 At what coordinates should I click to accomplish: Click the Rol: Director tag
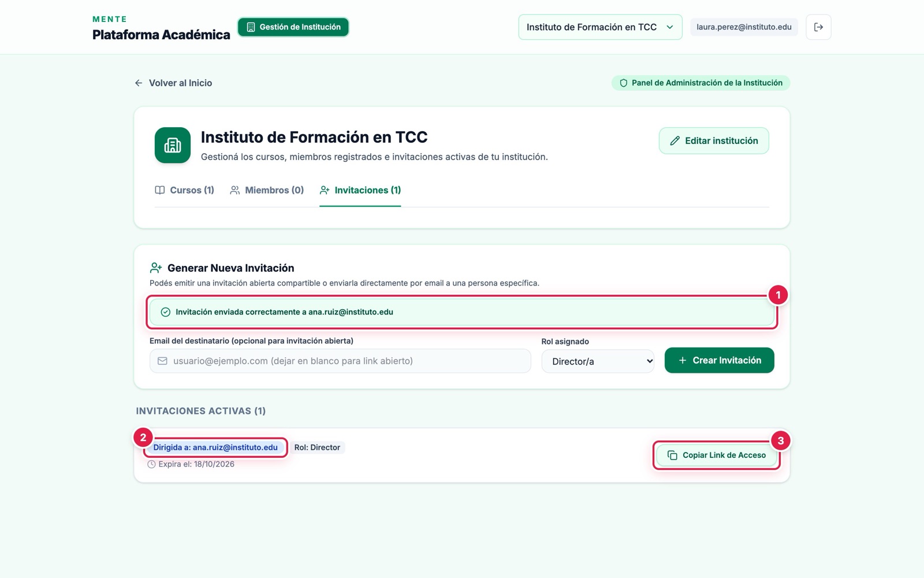[x=317, y=447]
